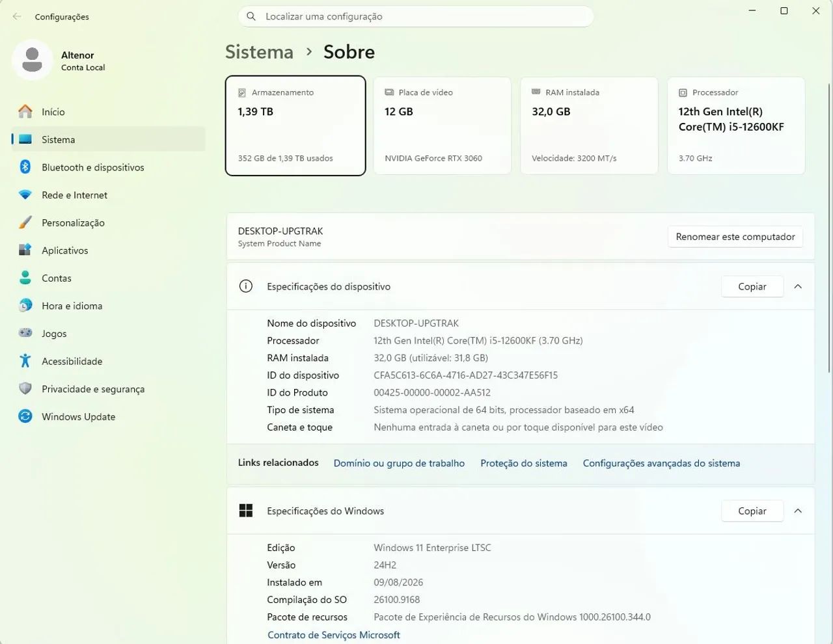Collapse the Especificações do Windows section

798,511
